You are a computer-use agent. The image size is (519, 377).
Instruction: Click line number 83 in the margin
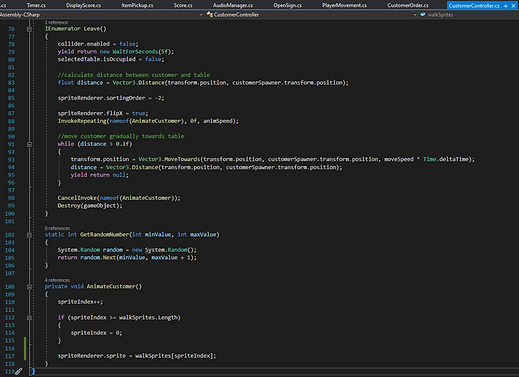click(11, 83)
